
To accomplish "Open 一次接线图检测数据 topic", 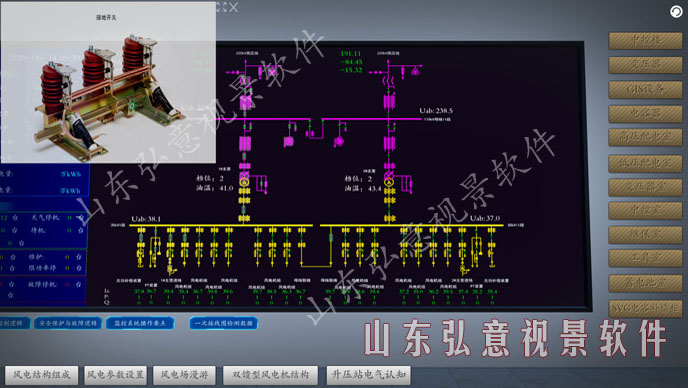I will point(224,323).
